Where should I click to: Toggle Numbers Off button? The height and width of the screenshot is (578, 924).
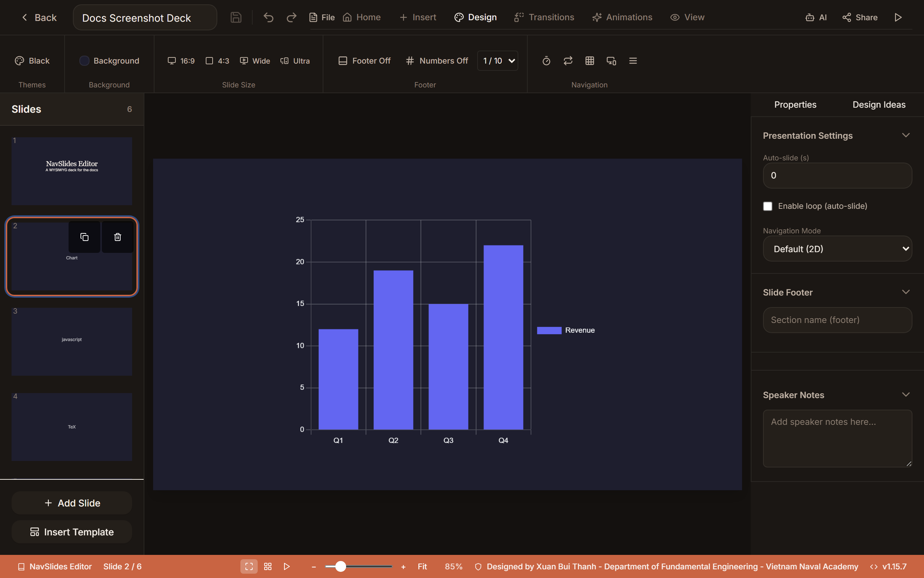click(x=437, y=61)
